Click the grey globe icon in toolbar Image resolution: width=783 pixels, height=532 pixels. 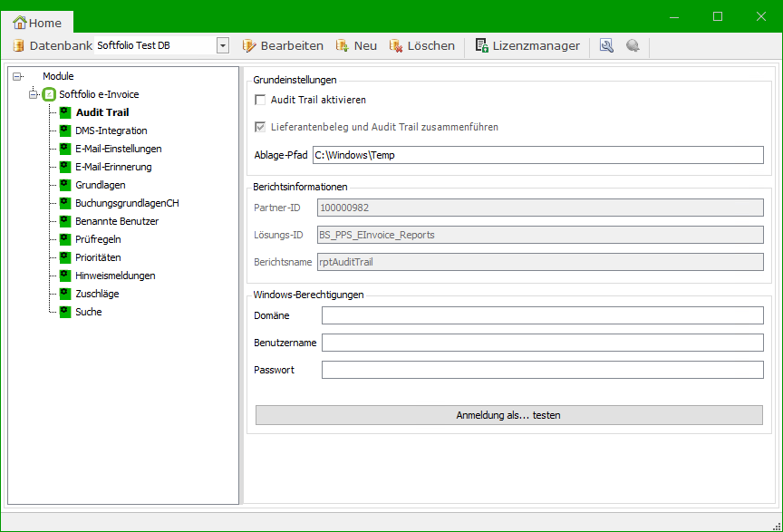coord(633,45)
